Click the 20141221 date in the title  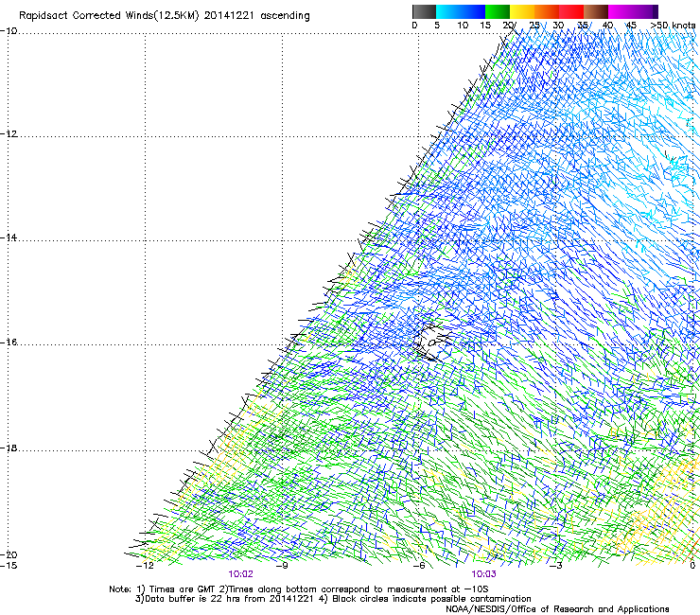(x=229, y=16)
